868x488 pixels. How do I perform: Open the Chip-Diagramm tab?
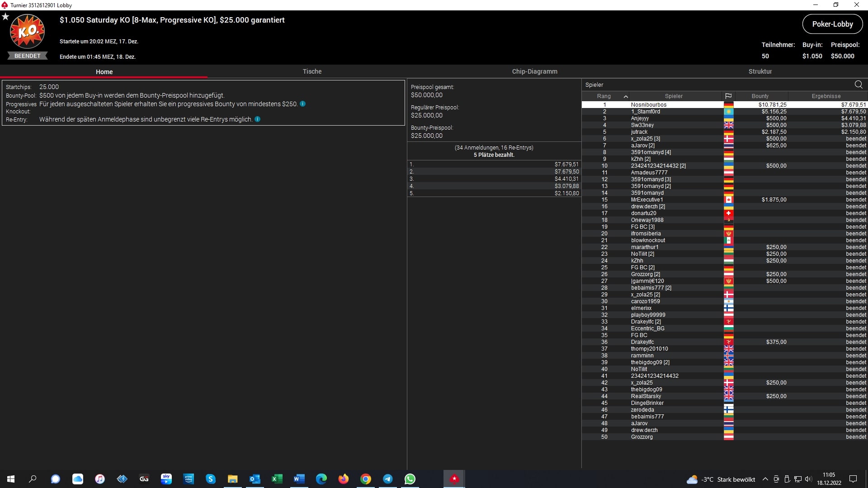(534, 71)
